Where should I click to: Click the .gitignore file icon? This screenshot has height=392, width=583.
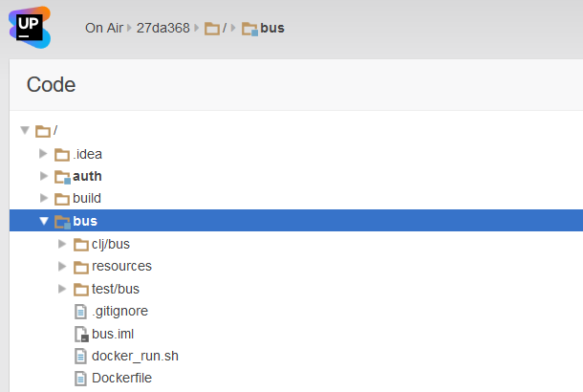tap(80, 312)
